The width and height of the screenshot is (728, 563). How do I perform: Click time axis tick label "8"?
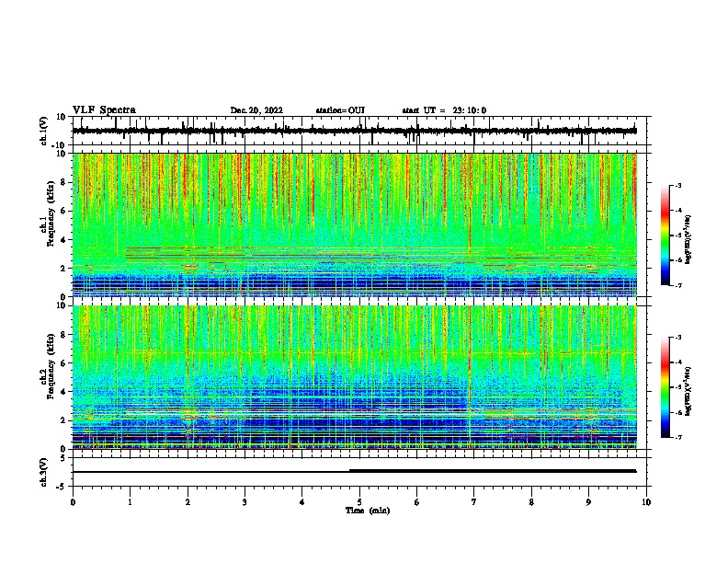[x=531, y=502]
